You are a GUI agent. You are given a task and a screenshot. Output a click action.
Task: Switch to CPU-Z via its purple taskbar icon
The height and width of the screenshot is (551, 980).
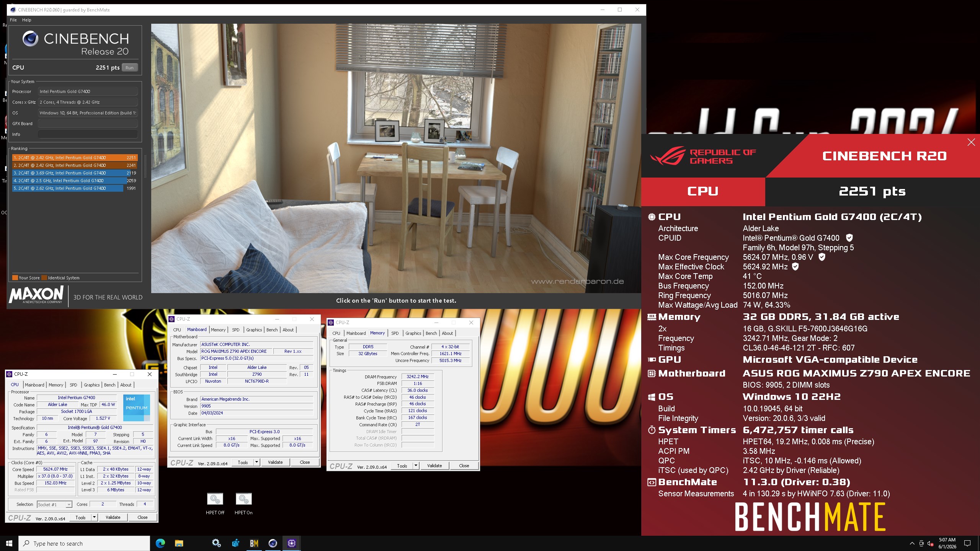(x=291, y=543)
